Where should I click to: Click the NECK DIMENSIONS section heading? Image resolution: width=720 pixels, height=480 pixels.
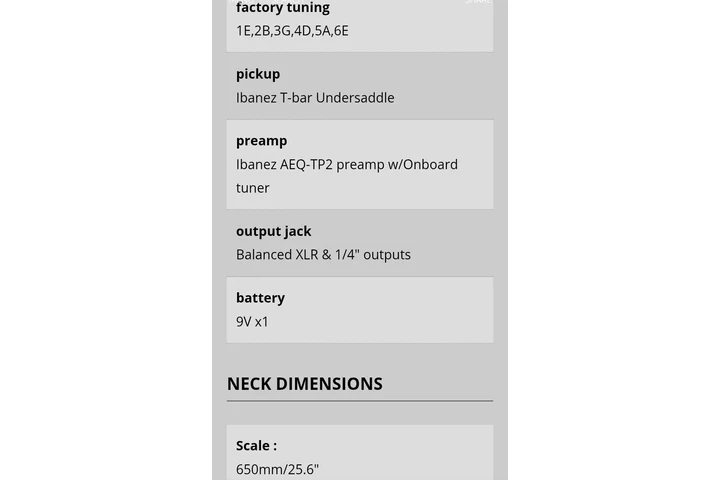coord(304,384)
